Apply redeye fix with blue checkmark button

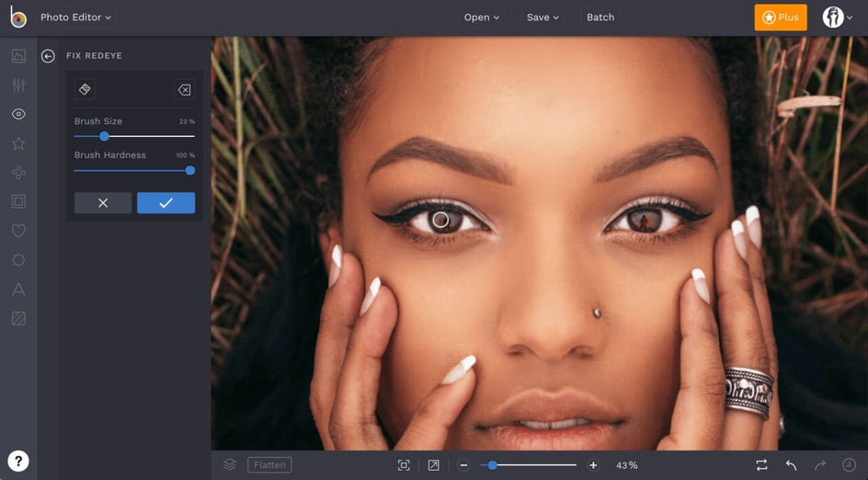pos(166,202)
